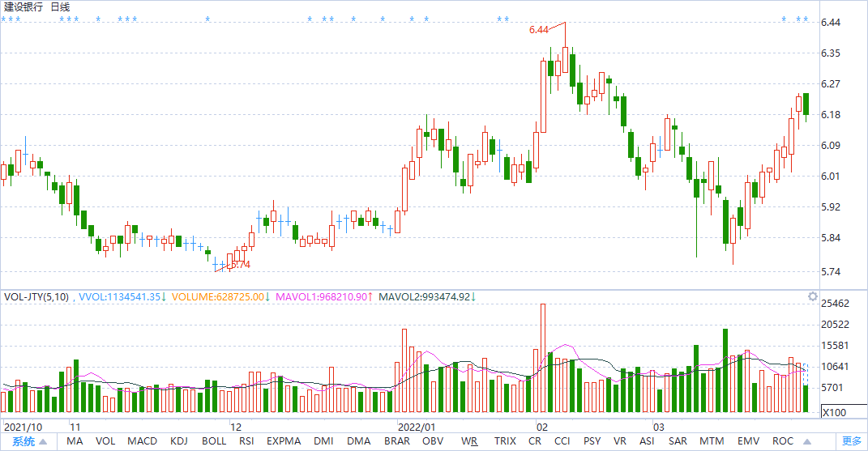
Task: Open the BRAR indicator
Action: click(397, 441)
